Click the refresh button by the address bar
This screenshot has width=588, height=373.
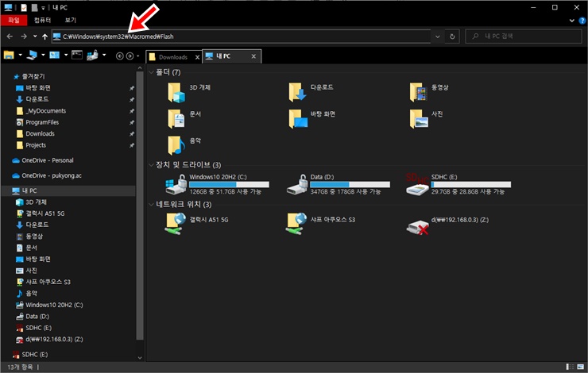tap(452, 37)
